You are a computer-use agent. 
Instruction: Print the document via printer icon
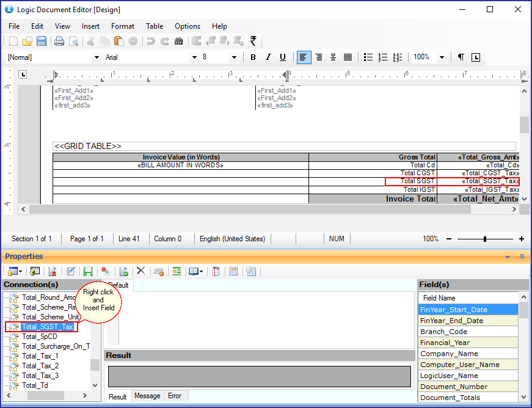point(59,41)
